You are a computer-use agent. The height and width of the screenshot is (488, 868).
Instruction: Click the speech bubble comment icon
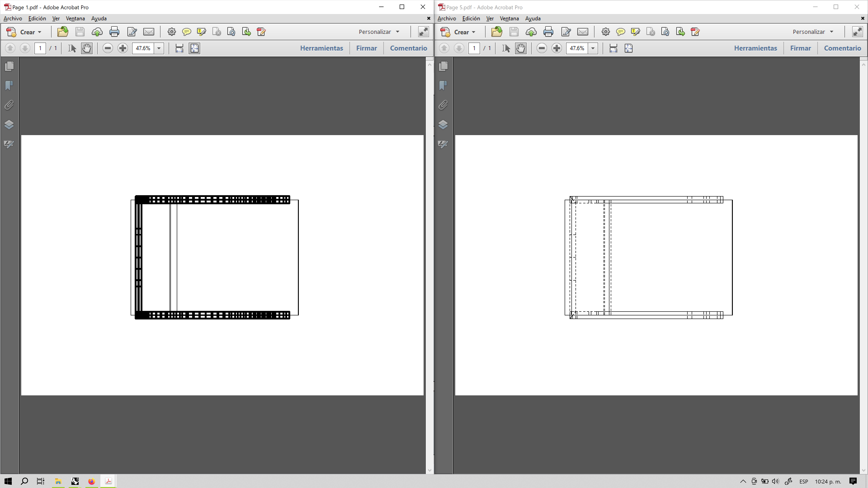pos(186,32)
